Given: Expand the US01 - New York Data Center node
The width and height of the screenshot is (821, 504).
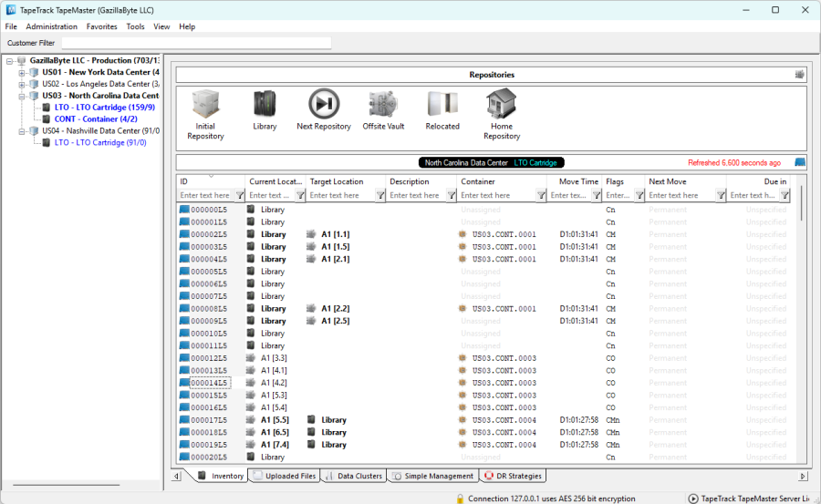Looking at the screenshot, I should click(x=22, y=73).
